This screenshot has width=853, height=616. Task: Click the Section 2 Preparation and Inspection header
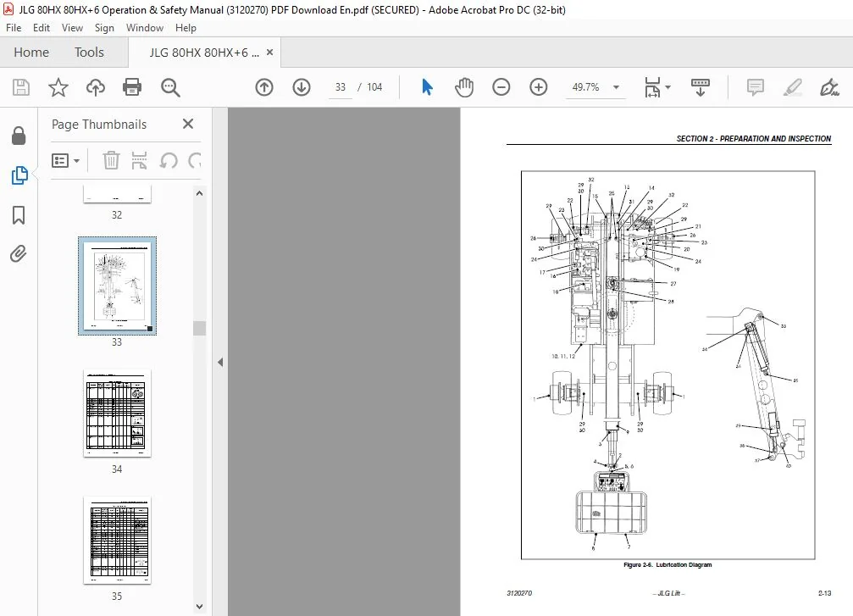coord(753,139)
